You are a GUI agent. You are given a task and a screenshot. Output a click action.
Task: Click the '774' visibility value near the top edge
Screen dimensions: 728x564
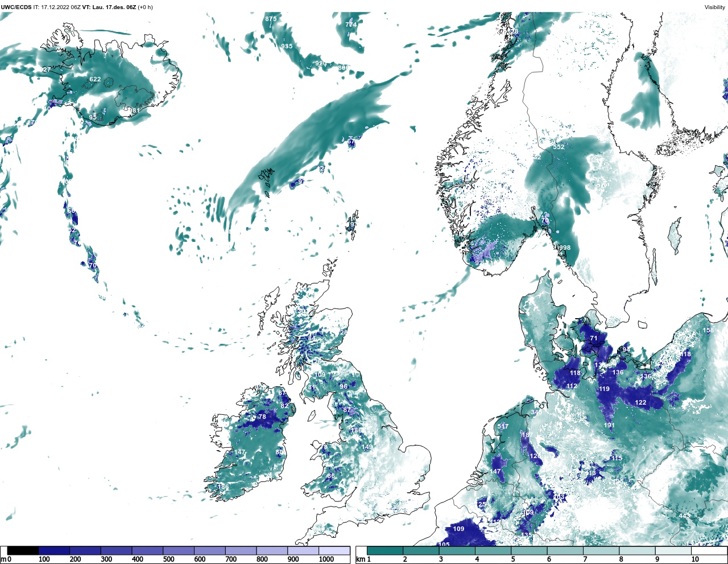pos(351,24)
